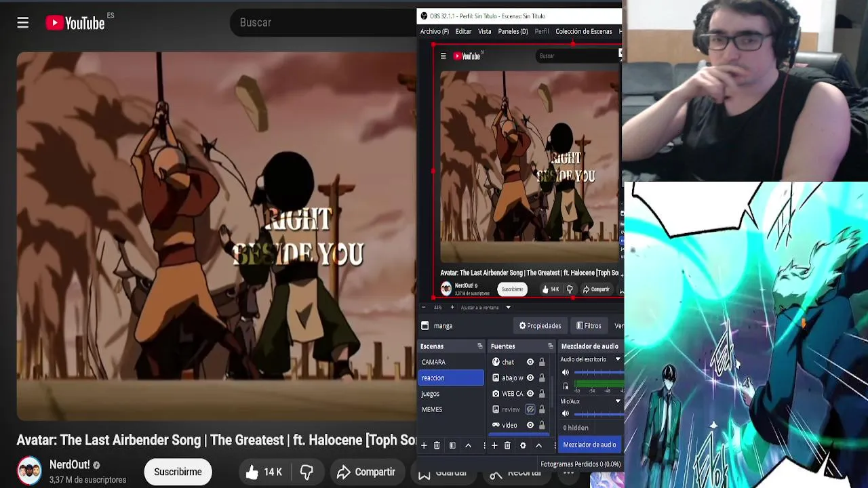The width and height of the screenshot is (868, 488).
Task: Remove the selected source with the trash icon
Action: click(507, 445)
